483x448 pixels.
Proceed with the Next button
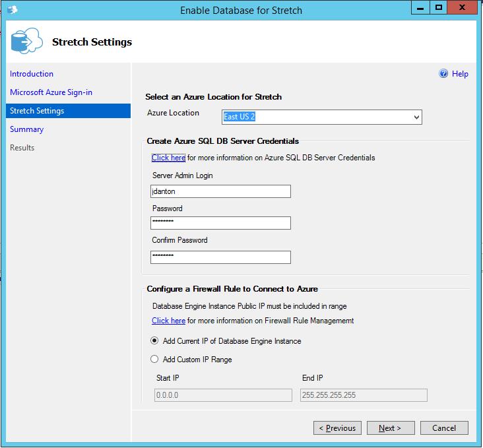(391, 428)
